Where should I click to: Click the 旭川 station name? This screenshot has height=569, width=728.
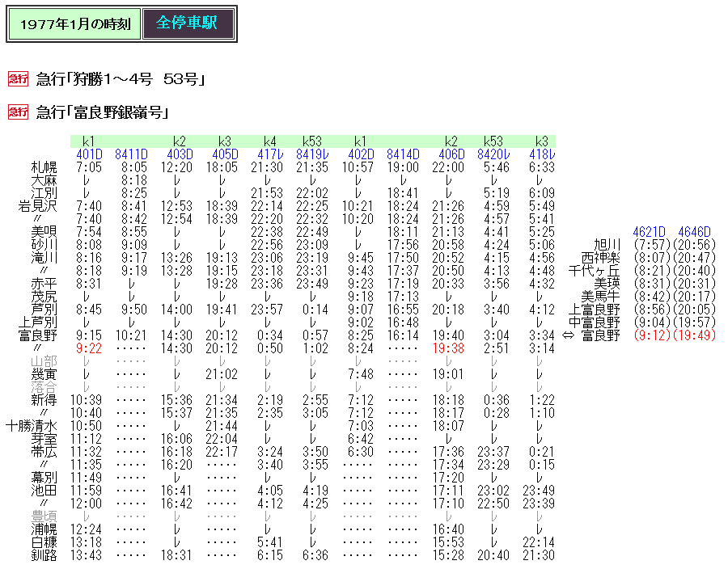click(607, 245)
